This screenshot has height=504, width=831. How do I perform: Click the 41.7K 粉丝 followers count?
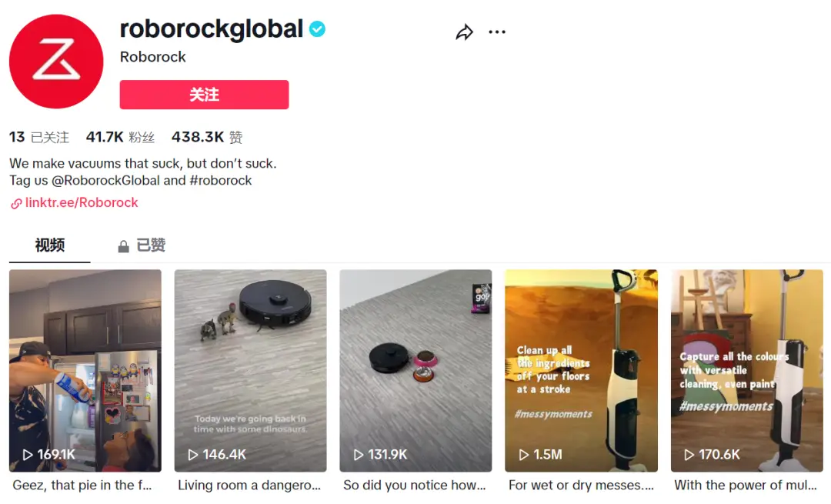tap(120, 138)
